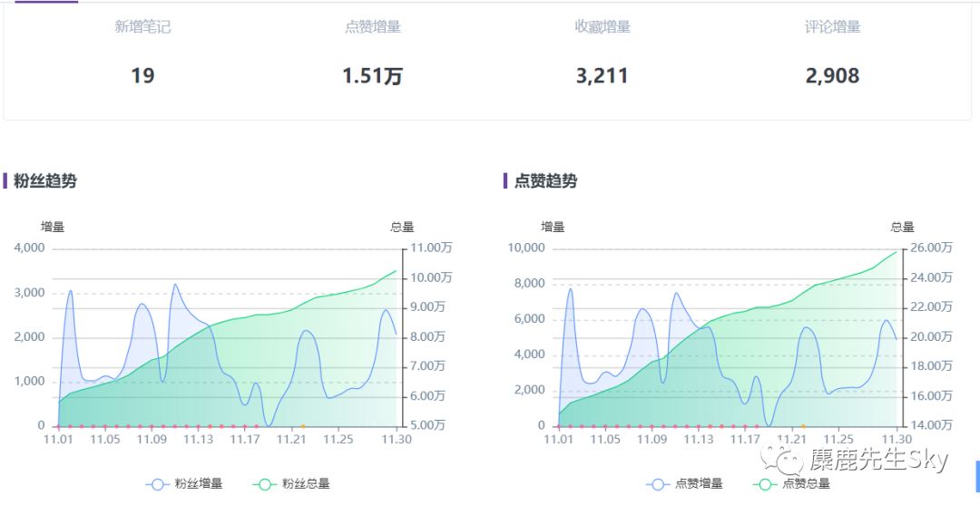Click the 新增笔记 label
980x505 pixels.
click(x=142, y=27)
